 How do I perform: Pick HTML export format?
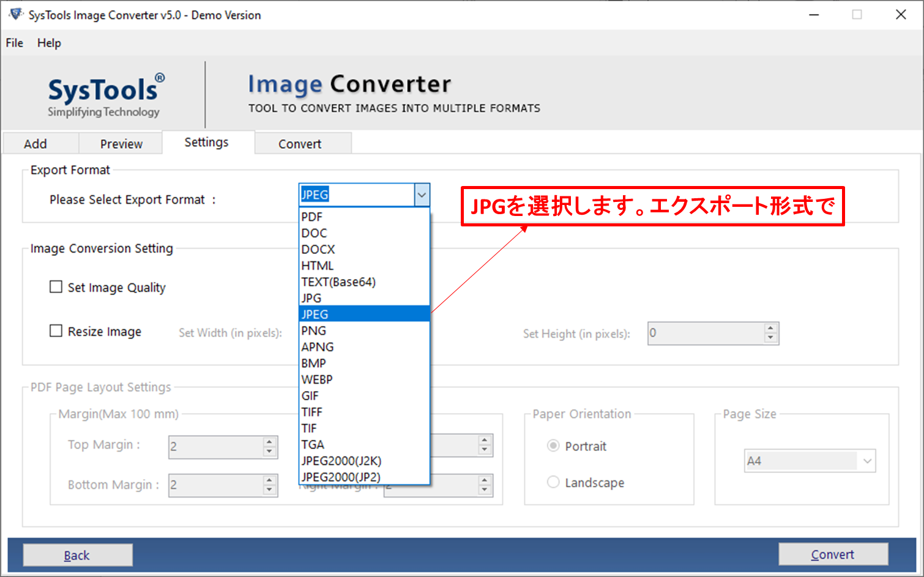[x=364, y=266]
